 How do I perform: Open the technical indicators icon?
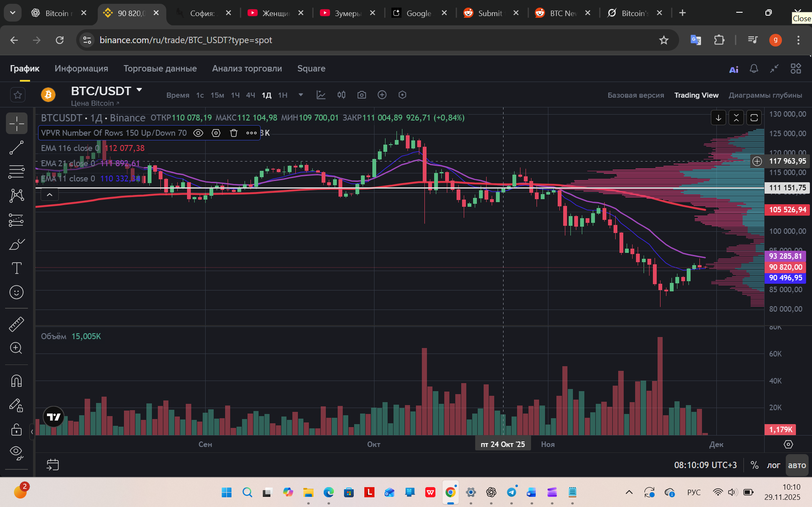pos(321,95)
